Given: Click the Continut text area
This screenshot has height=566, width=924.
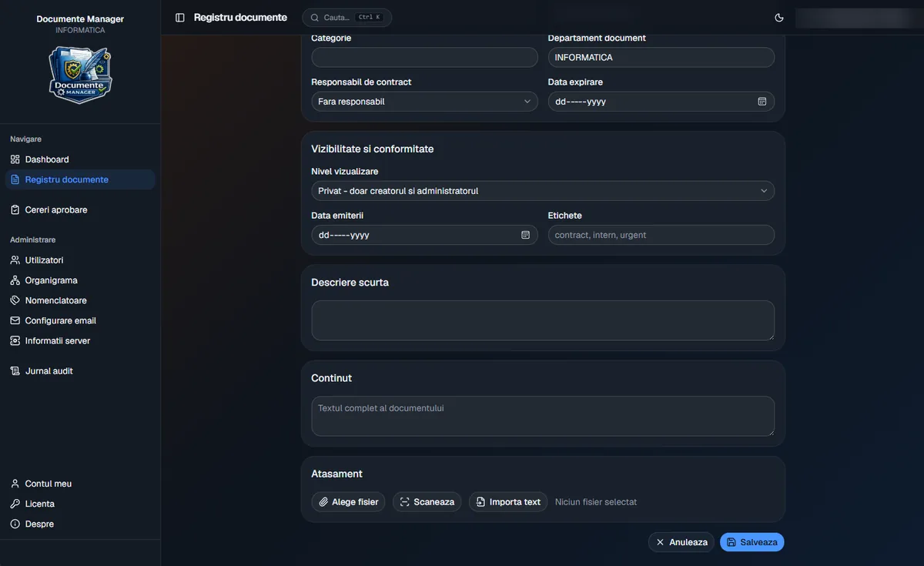Looking at the screenshot, I should click(x=543, y=416).
